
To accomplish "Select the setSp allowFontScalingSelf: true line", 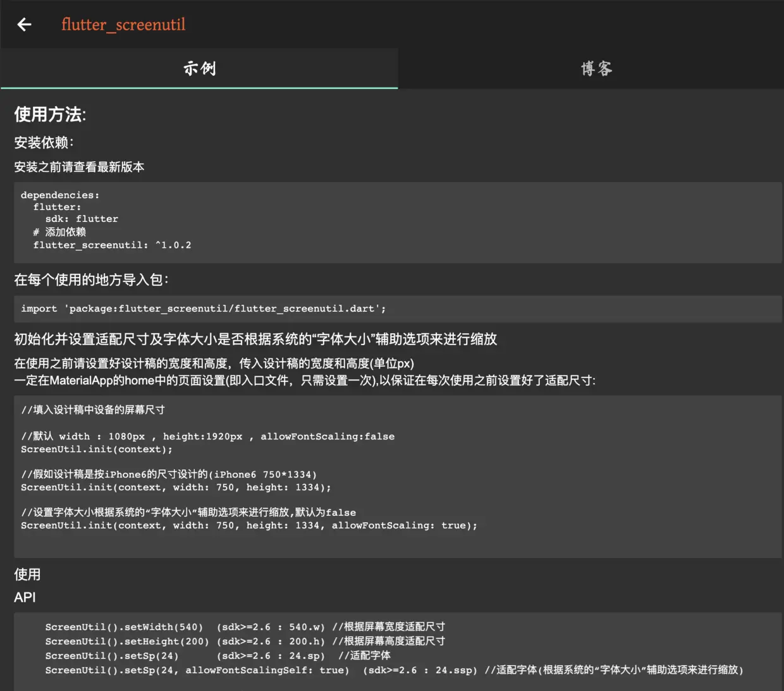I will point(394,670).
